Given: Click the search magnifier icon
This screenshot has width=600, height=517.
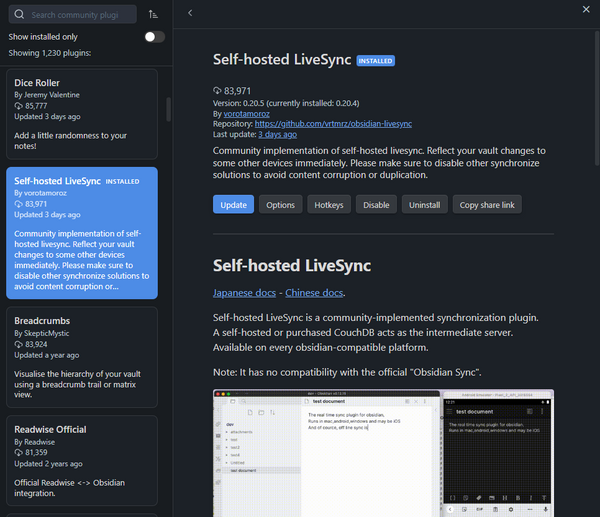Looking at the screenshot, I should (19, 15).
